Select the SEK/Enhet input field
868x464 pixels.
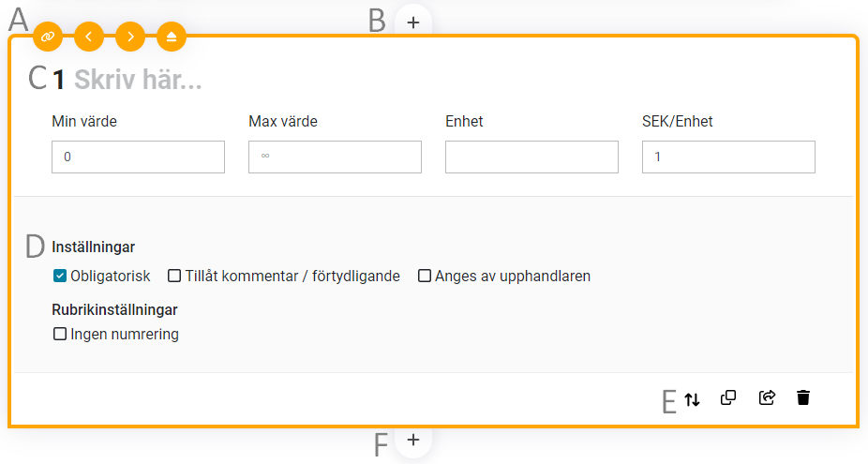(728, 157)
